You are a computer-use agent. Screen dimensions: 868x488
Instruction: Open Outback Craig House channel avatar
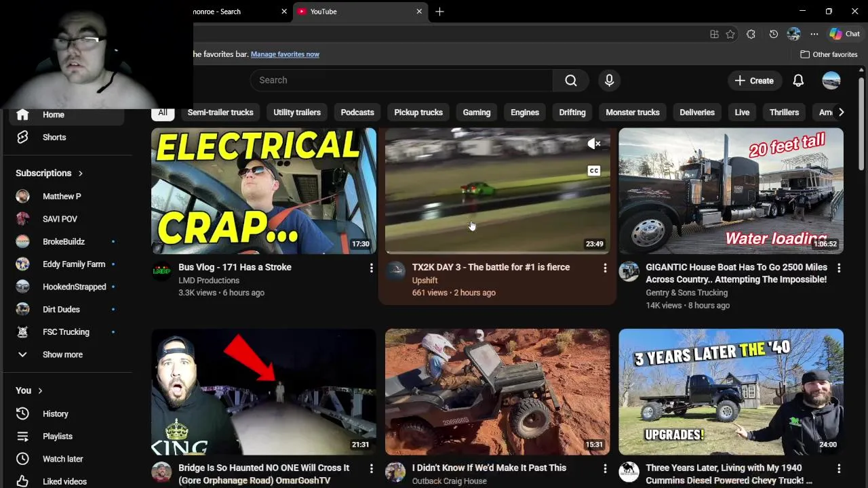tap(395, 472)
